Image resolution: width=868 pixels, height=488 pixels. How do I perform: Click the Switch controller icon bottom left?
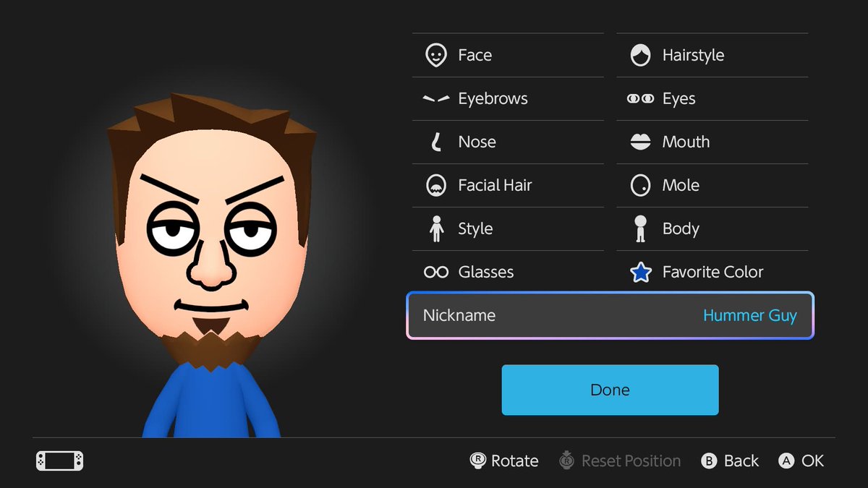coord(59,461)
